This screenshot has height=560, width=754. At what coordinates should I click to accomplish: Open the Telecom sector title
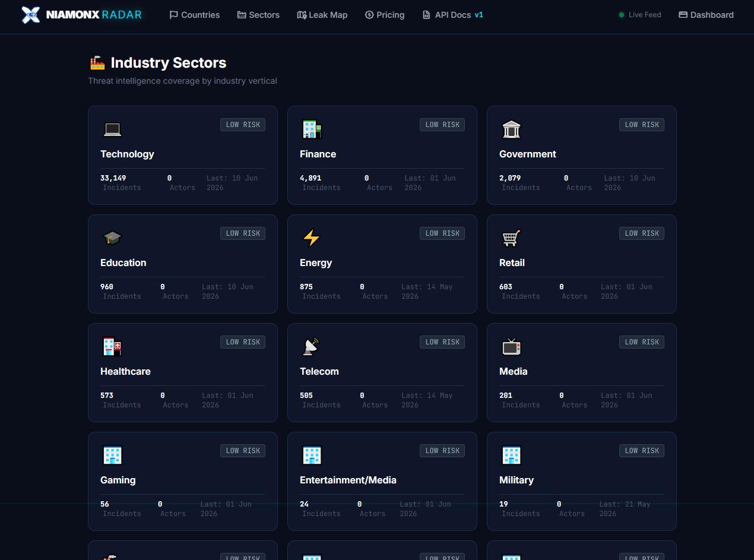(319, 371)
